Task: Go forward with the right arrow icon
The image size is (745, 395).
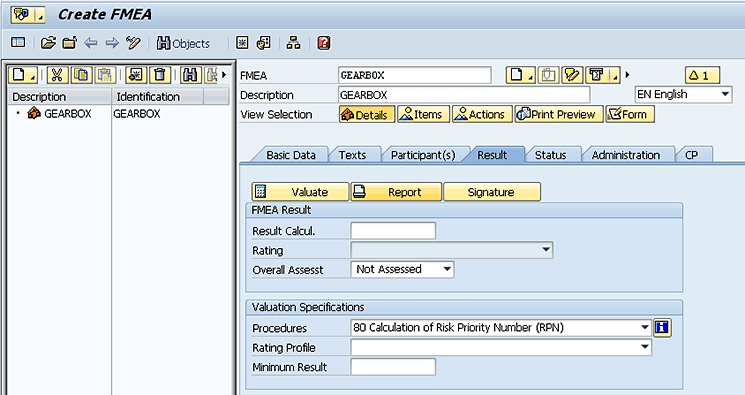Action: click(x=112, y=43)
